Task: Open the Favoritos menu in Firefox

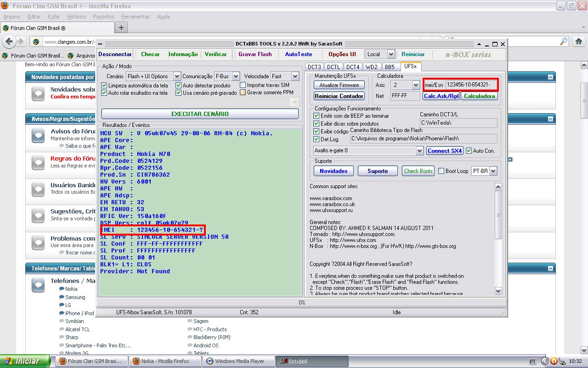Action: 103,17
